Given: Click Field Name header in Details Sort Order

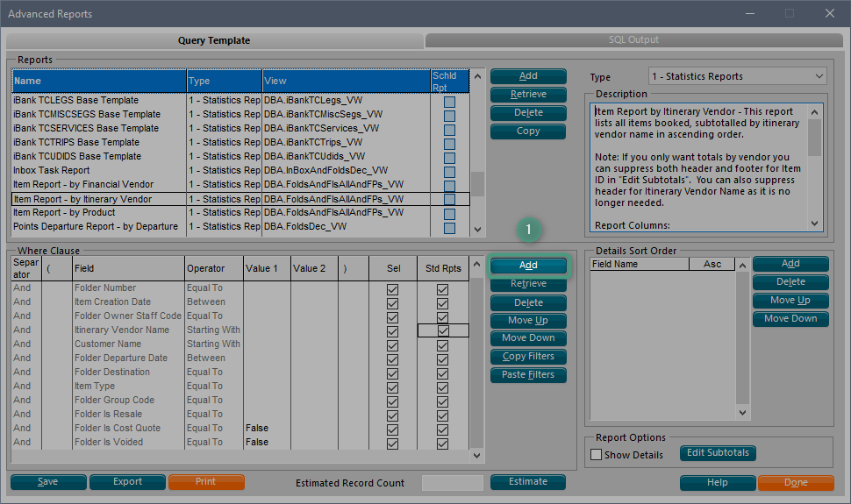Looking at the screenshot, I should (640, 264).
